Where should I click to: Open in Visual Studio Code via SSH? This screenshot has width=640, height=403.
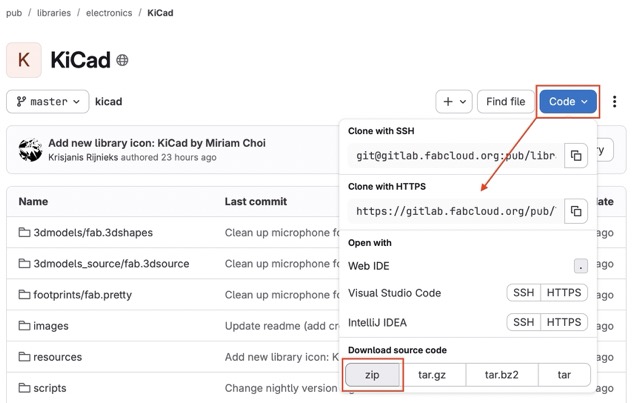(x=523, y=293)
